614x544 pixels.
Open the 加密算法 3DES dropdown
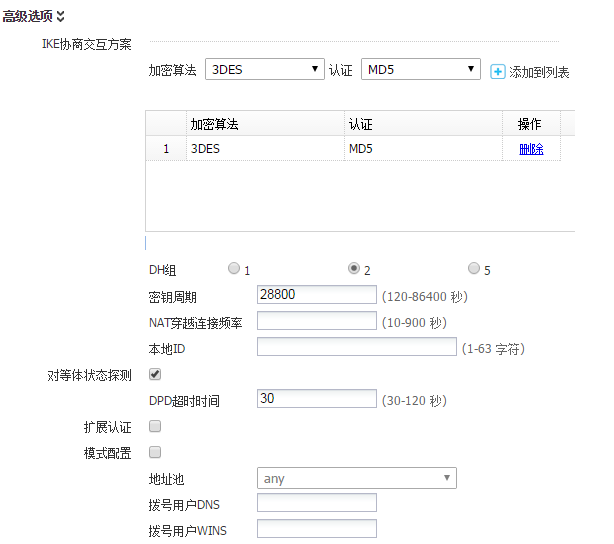point(265,69)
